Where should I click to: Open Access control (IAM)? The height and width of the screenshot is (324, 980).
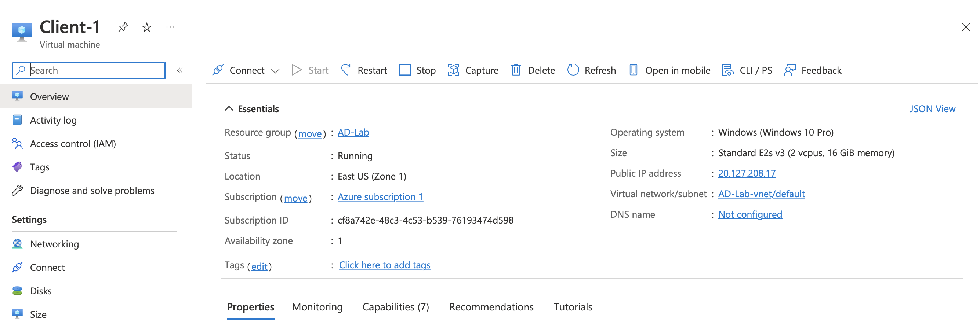(x=73, y=144)
